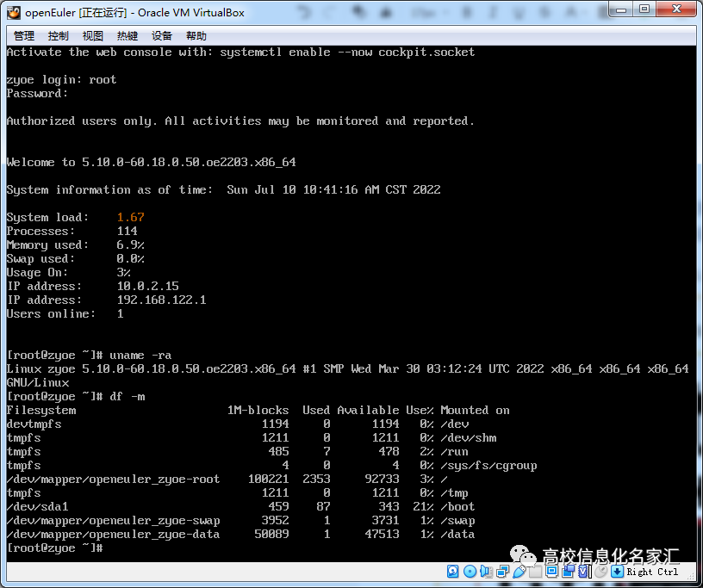Screen dimensions: 703x588
Task: Open the optical drive status icon
Action: click(x=471, y=573)
